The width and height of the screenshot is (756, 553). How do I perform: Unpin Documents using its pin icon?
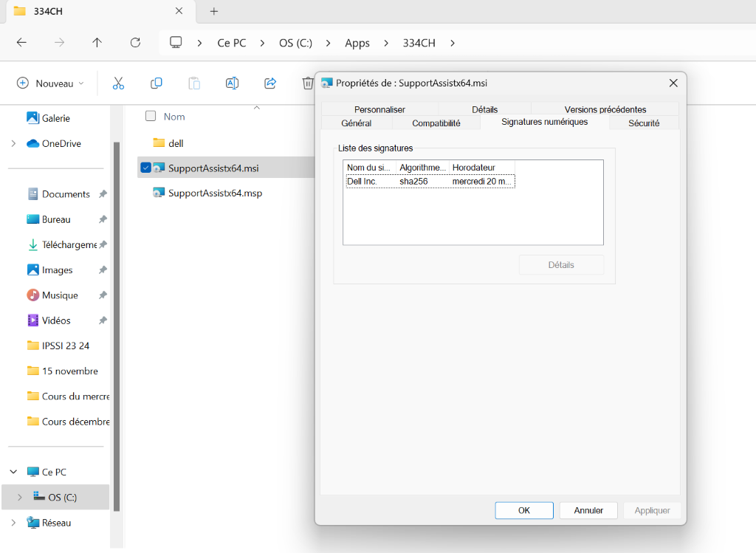(103, 194)
